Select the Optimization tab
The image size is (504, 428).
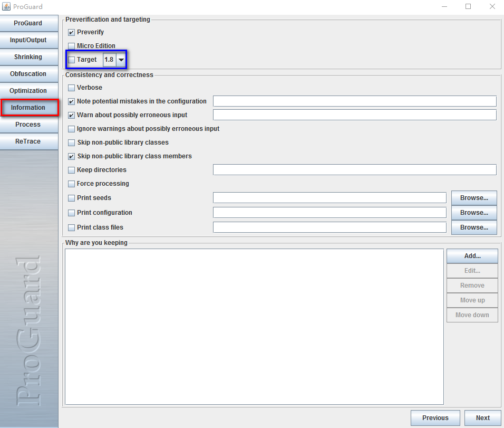tap(29, 91)
